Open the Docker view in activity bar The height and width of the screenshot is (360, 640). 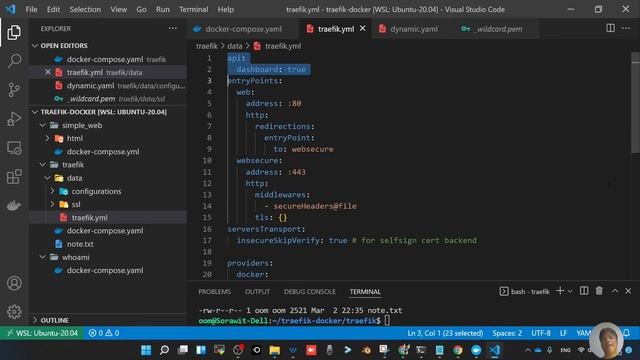click(x=14, y=205)
